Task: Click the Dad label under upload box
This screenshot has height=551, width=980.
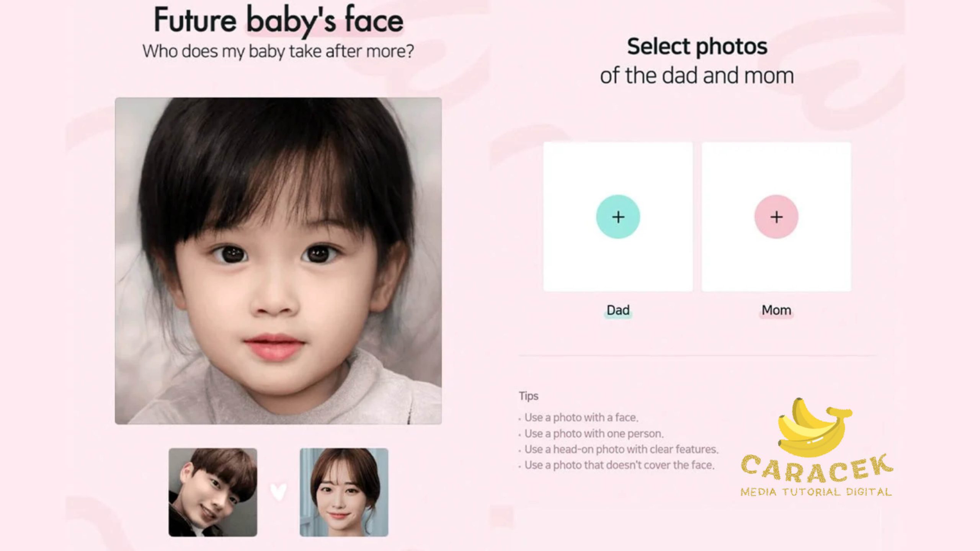Action: (618, 310)
